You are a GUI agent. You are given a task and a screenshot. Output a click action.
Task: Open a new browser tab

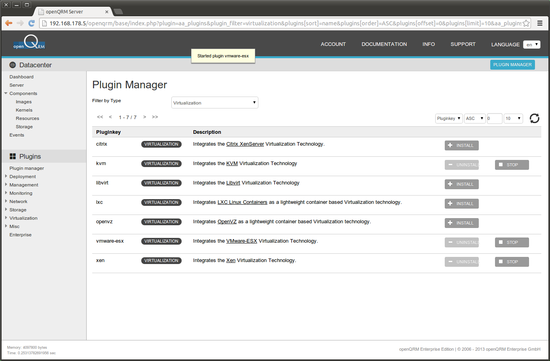(x=118, y=12)
